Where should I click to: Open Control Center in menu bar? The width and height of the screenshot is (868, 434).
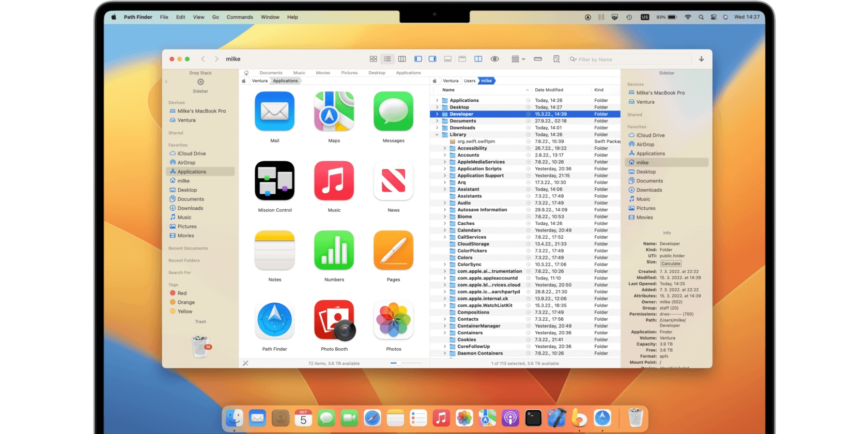[x=714, y=17]
